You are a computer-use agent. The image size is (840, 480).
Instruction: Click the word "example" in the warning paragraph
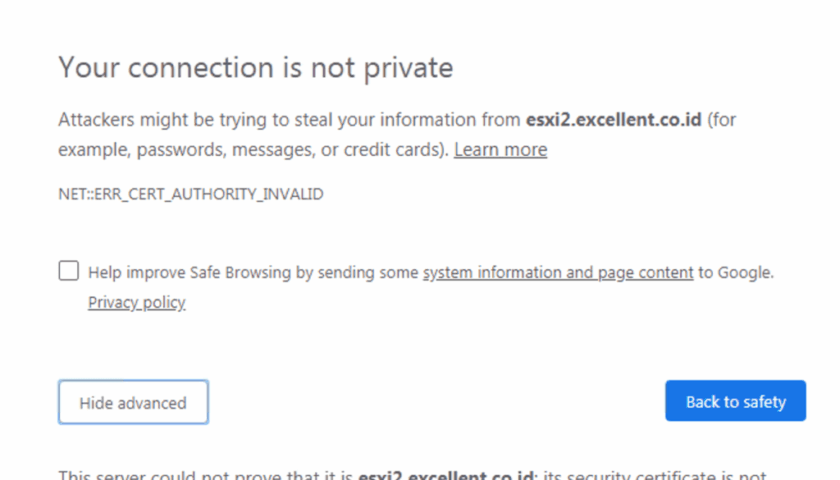[90, 150]
